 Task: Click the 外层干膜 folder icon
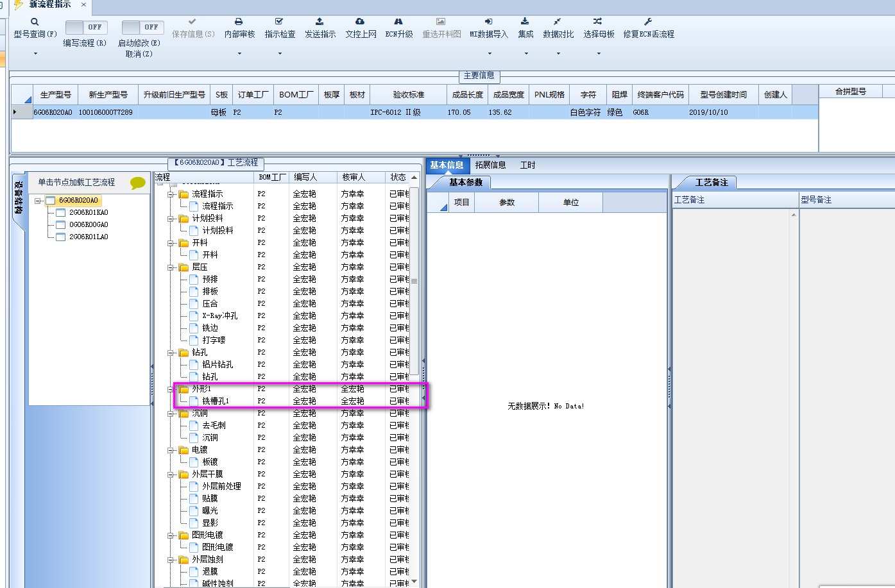point(184,474)
